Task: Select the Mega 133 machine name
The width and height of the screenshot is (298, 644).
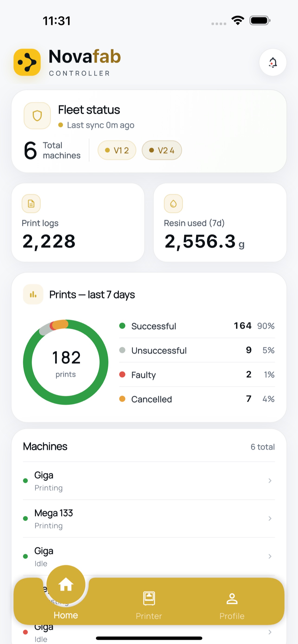Action: click(x=54, y=513)
